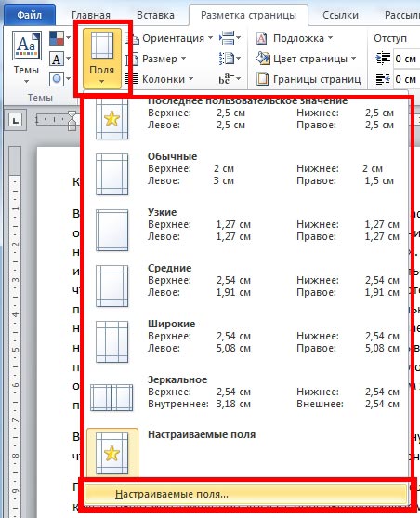Click the Подложка watermark icon

261,39
